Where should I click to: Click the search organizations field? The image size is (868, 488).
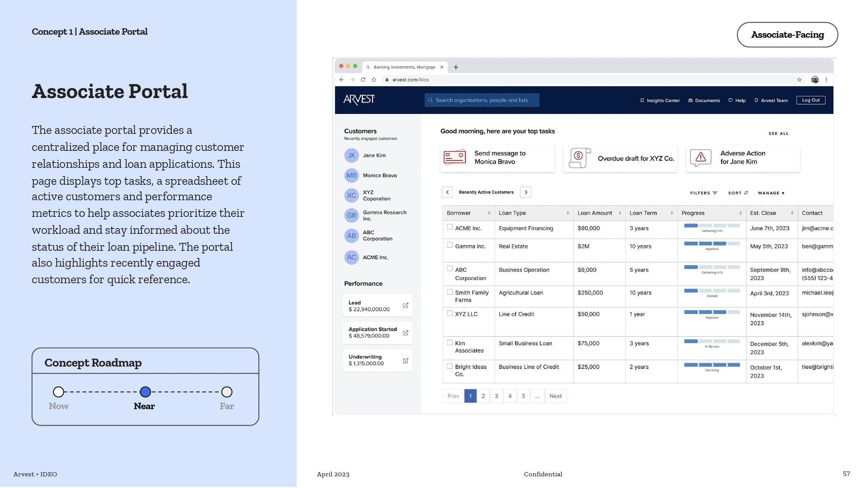[x=482, y=100]
